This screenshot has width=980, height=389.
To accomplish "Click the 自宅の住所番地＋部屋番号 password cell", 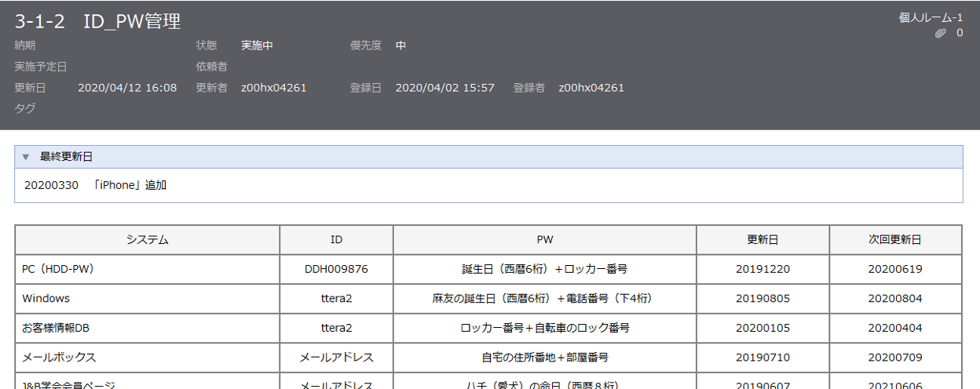I will coord(545,357).
